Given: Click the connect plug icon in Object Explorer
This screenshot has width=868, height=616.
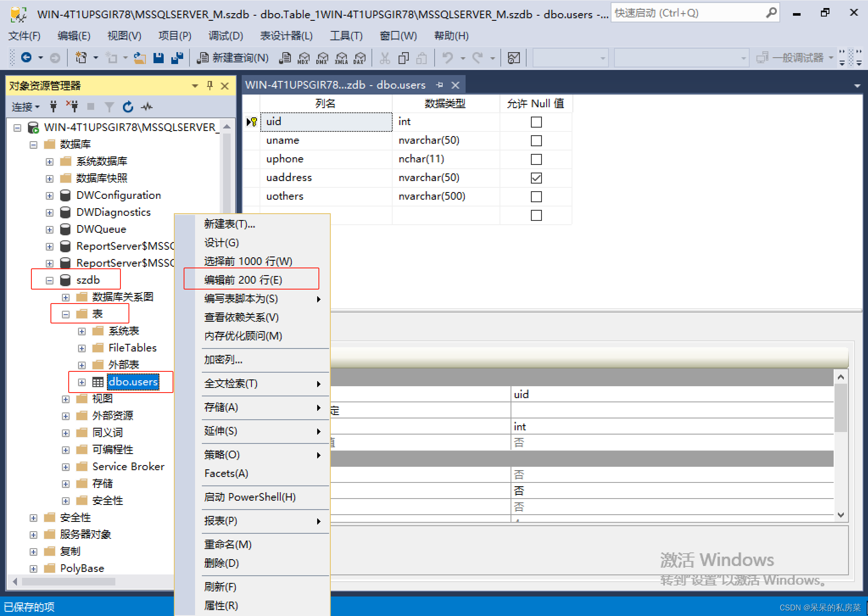Looking at the screenshot, I should 53,106.
